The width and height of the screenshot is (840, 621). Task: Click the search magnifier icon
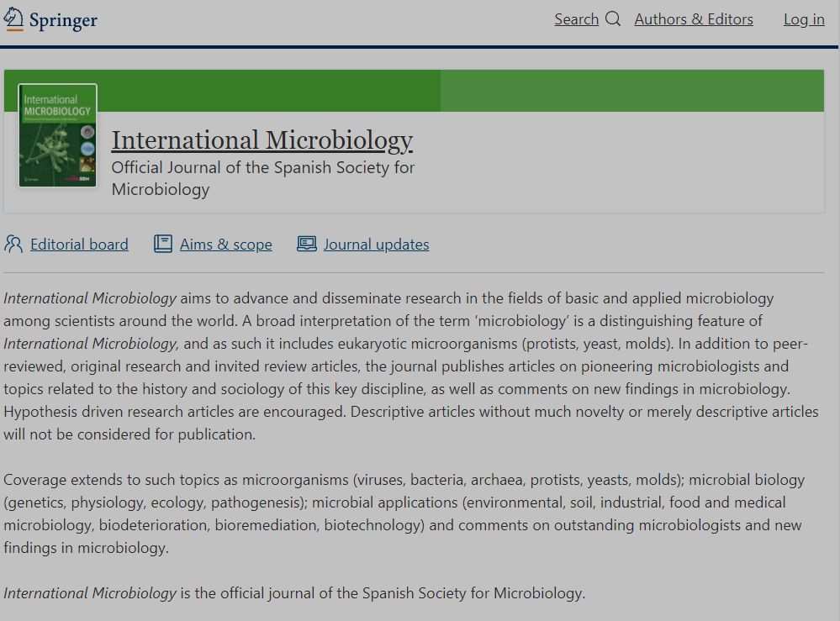coord(612,18)
